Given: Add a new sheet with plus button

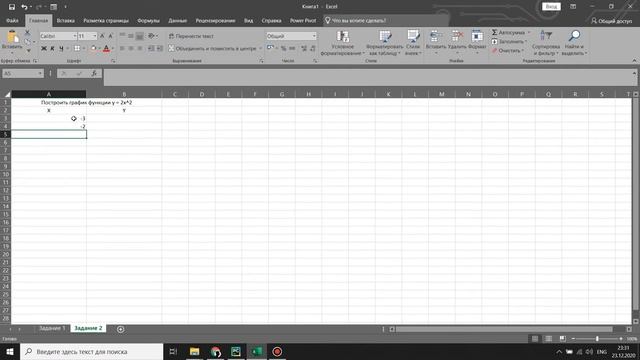Looking at the screenshot, I should tap(120, 329).
